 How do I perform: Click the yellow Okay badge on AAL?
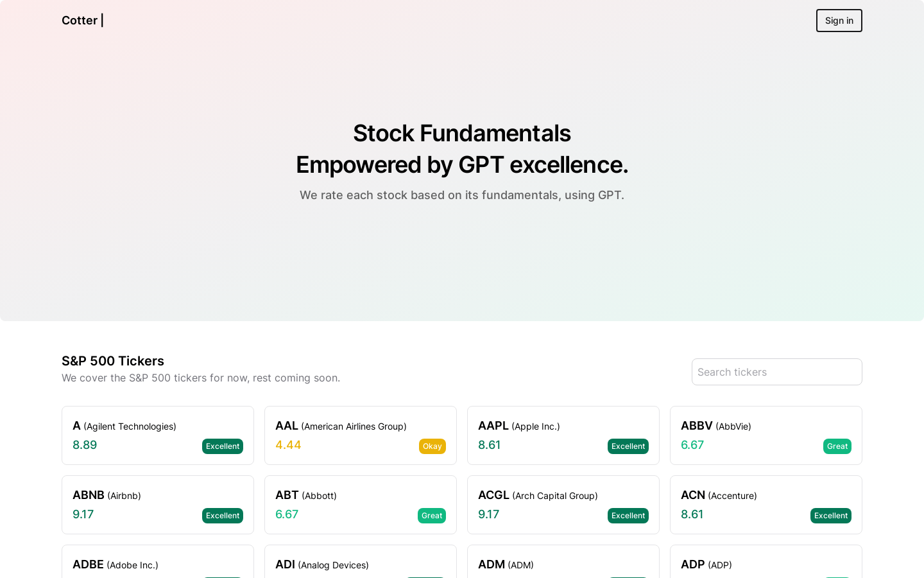pyautogui.click(x=432, y=446)
